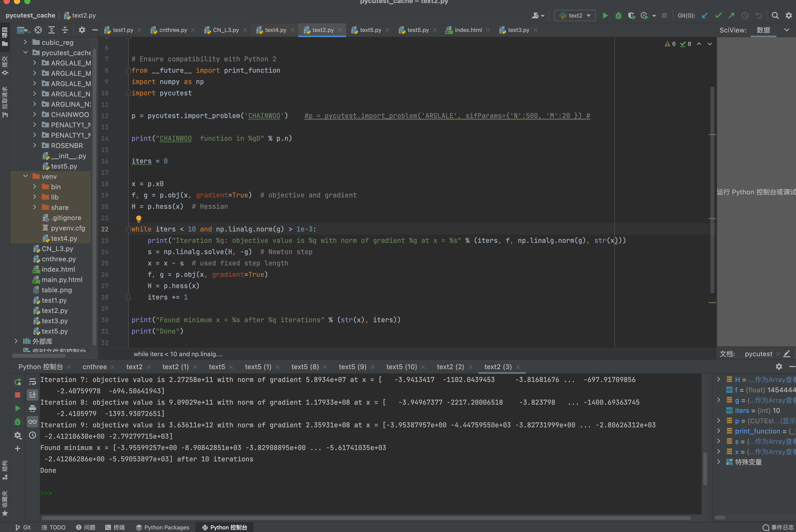Click the print console output icon
Viewport: 796px width, 532px height.
click(x=33, y=408)
